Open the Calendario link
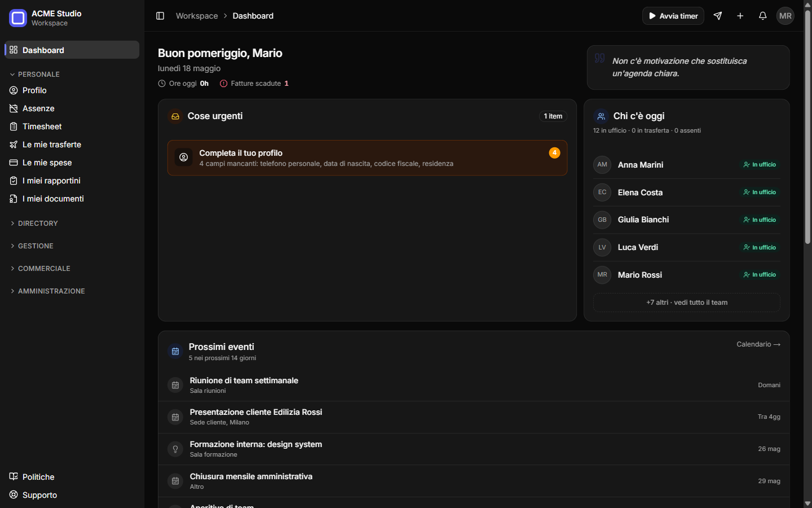The image size is (812, 508). [758, 344]
